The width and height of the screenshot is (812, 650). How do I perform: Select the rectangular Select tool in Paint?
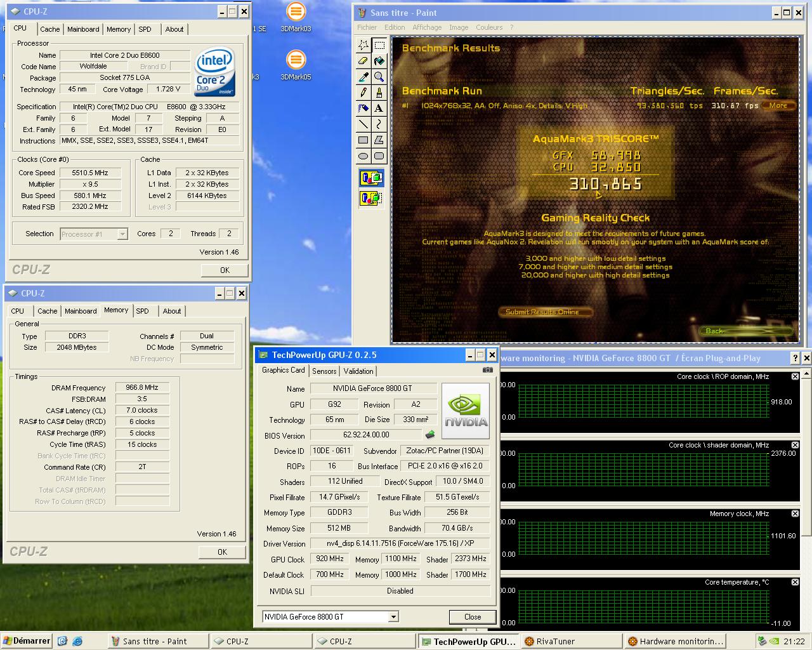[x=379, y=45]
